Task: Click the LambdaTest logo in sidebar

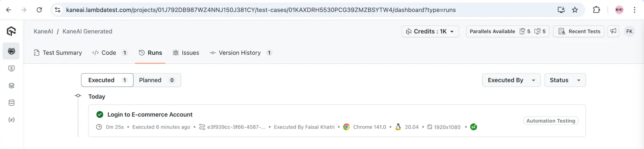Action: click(11, 31)
